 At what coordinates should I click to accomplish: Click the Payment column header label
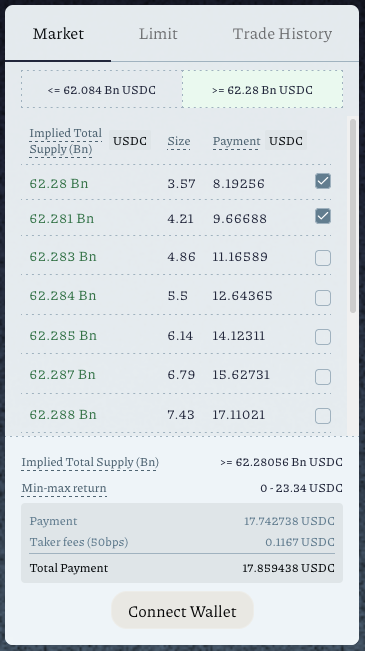[236, 142]
